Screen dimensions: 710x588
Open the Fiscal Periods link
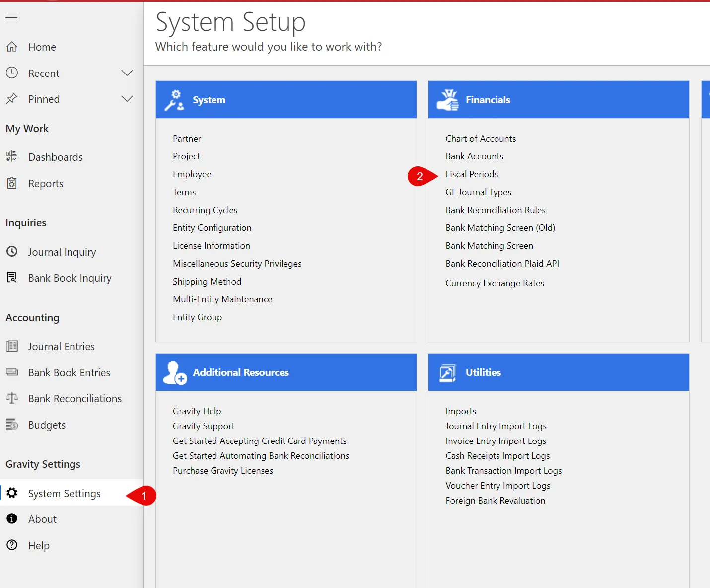472,174
